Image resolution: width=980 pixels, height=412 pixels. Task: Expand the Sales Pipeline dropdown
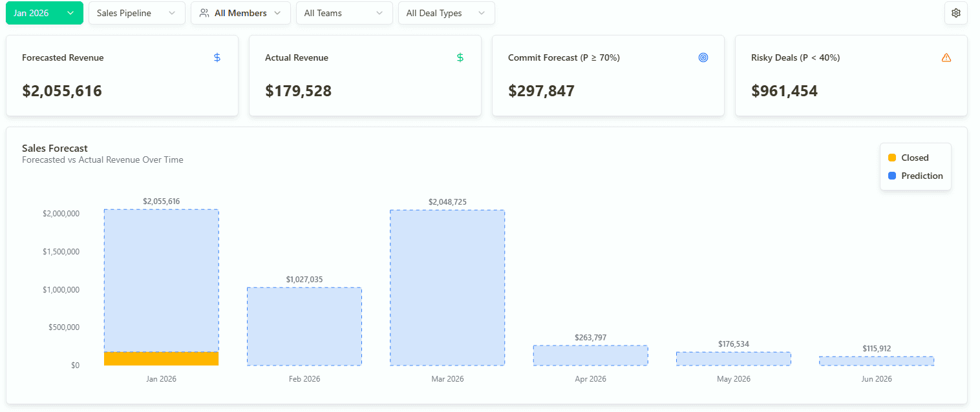(x=136, y=13)
